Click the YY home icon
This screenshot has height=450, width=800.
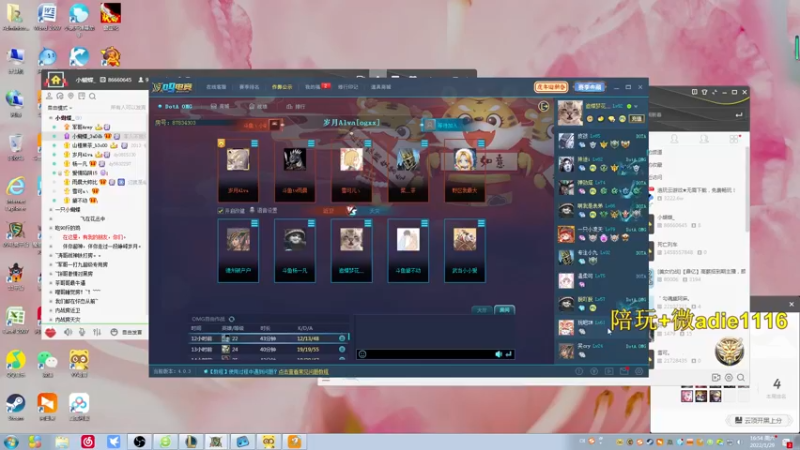point(56,80)
